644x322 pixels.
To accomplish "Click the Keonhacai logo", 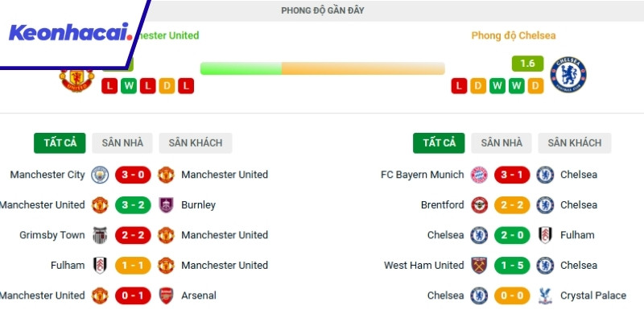I will [69, 34].
